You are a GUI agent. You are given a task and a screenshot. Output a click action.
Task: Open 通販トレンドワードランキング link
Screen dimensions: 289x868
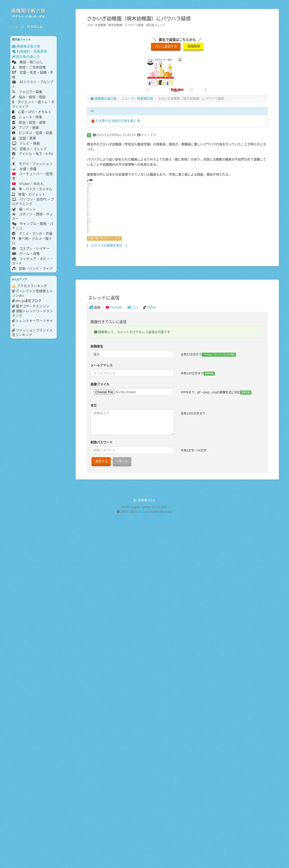(32, 313)
